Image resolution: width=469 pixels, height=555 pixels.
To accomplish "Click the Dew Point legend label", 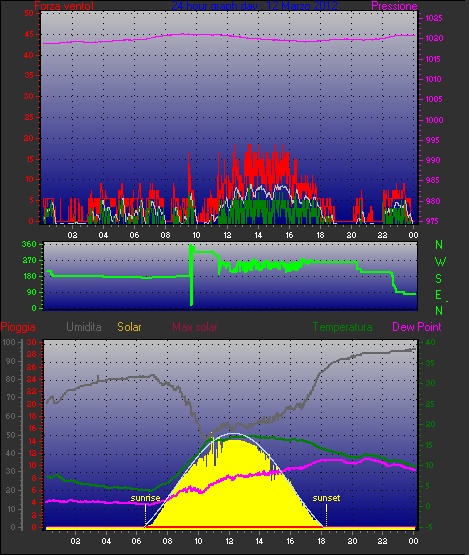I will pos(417,327).
